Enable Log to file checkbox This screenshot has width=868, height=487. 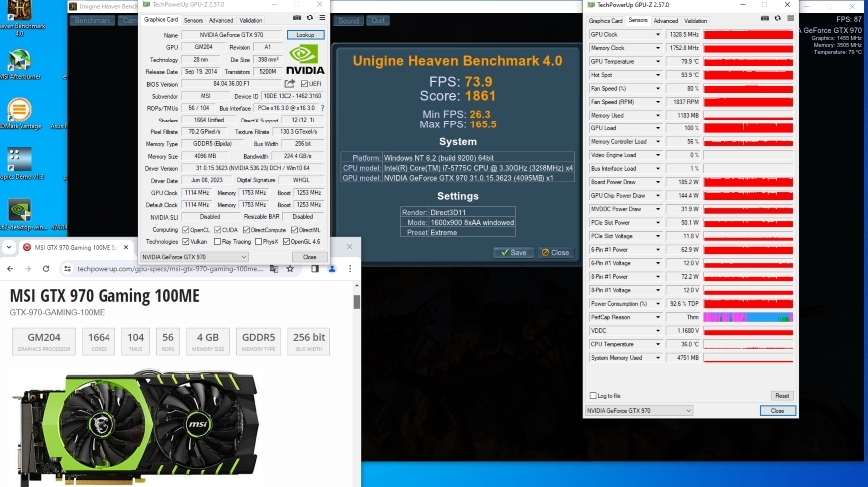(x=593, y=396)
